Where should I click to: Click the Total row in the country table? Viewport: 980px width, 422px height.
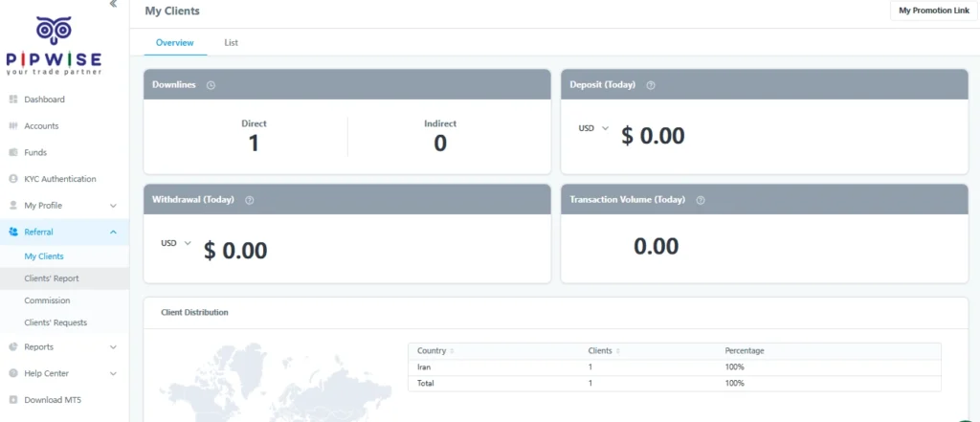675,383
